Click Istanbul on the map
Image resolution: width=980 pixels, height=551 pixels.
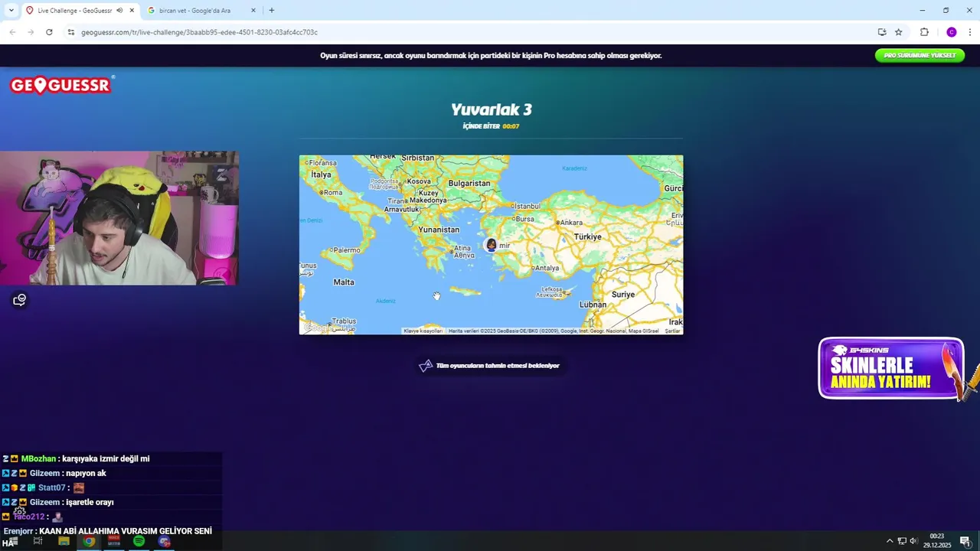click(x=525, y=206)
